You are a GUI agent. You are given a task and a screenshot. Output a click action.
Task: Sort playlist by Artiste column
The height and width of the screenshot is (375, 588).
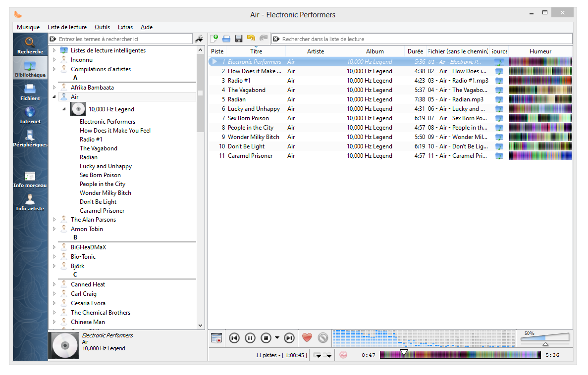[316, 51]
